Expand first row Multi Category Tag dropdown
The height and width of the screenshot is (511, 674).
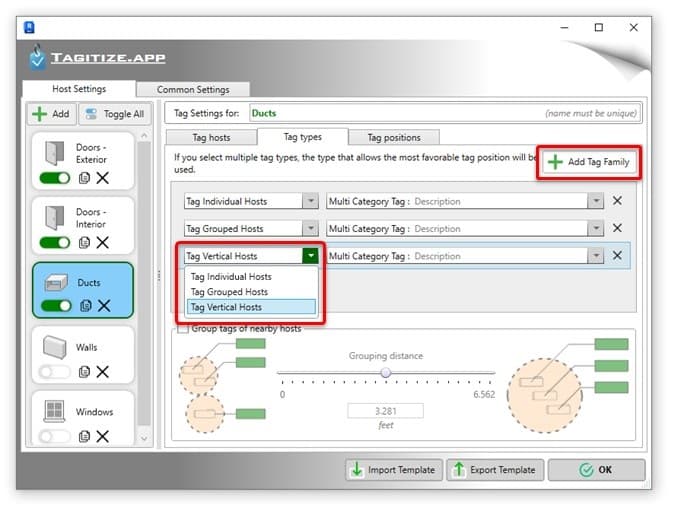pyautogui.click(x=596, y=201)
